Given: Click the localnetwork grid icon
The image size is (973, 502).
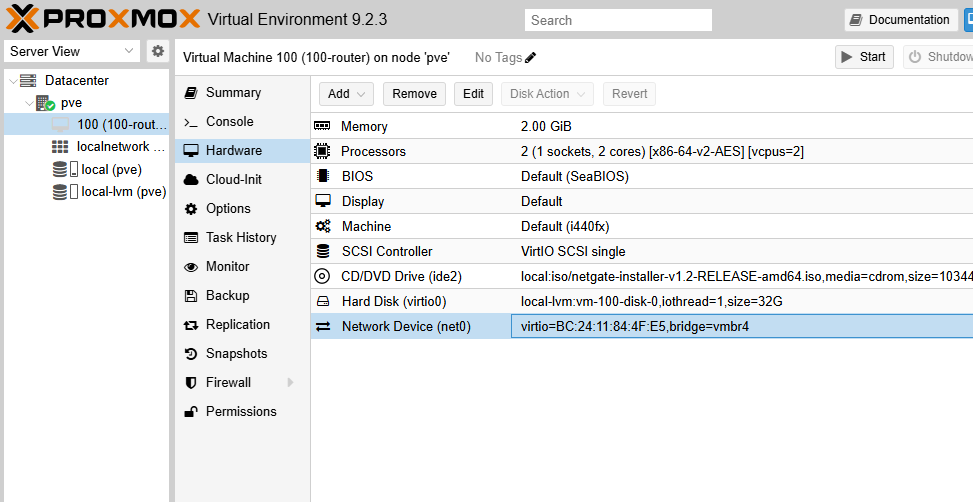Looking at the screenshot, I should 60,146.
